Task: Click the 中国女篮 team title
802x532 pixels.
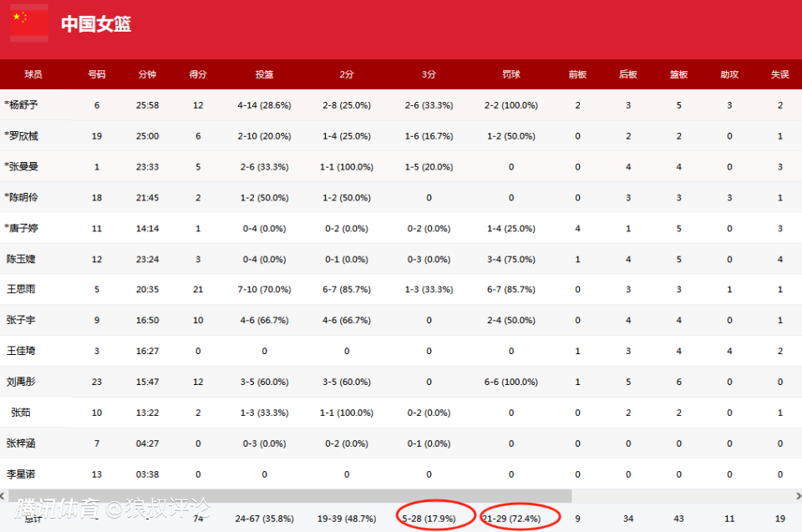Action: (96, 24)
